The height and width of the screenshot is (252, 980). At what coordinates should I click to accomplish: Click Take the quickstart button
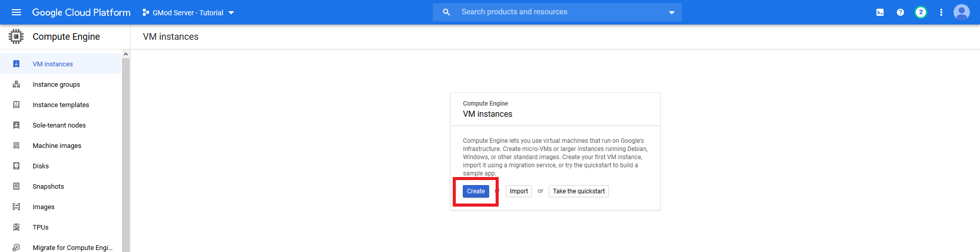pyautogui.click(x=578, y=191)
